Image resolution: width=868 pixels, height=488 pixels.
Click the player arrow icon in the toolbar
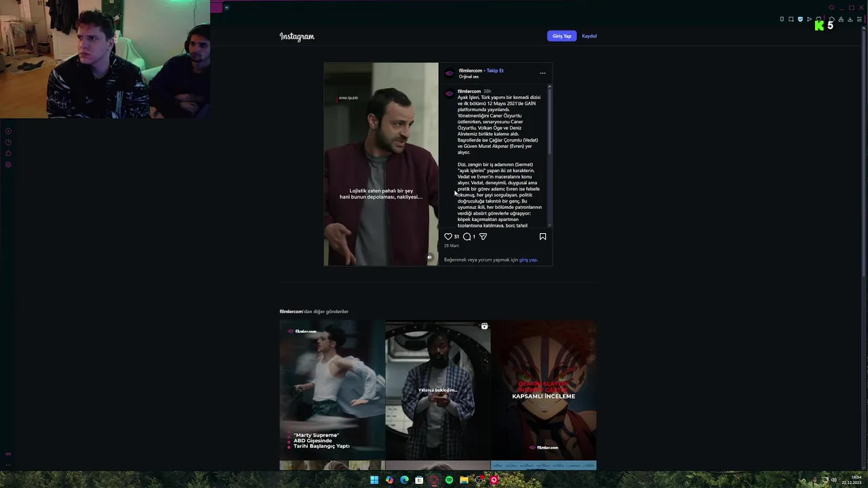809,19
